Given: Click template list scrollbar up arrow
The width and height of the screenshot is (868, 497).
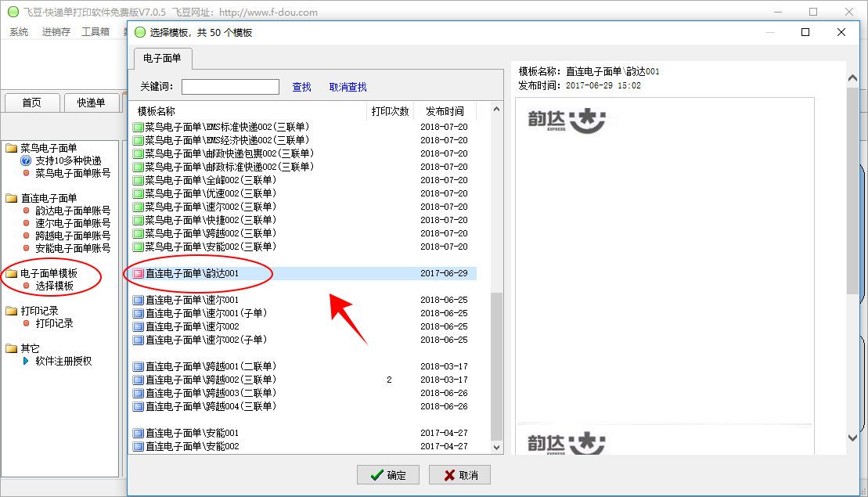Looking at the screenshot, I should click(496, 109).
